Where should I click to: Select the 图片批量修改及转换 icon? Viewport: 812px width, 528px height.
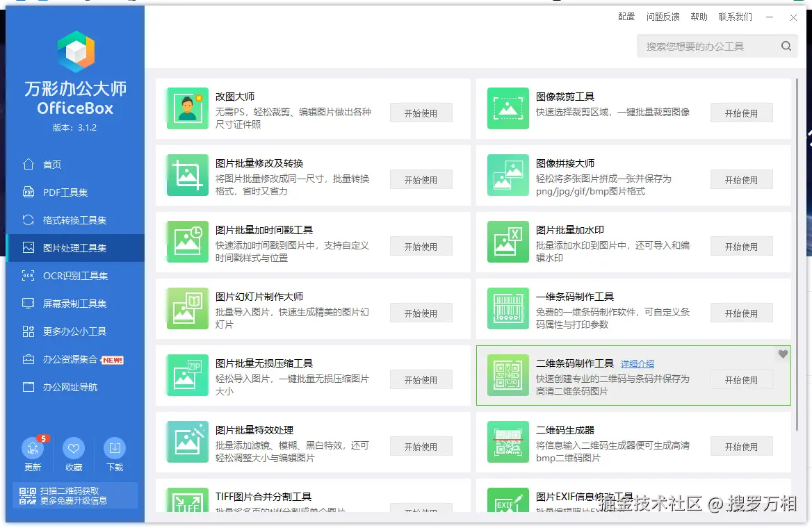click(x=188, y=175)
